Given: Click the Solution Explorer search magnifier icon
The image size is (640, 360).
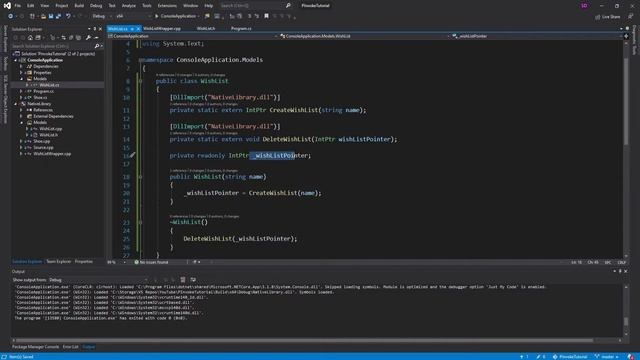Looking at the screenshot, I should pyautogui.click(x=97, y=46).
